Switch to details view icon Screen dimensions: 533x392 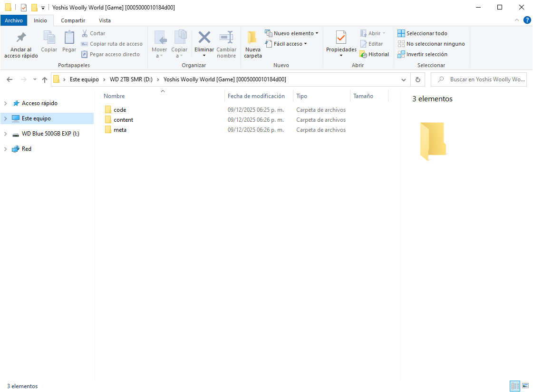click(515, 386)
